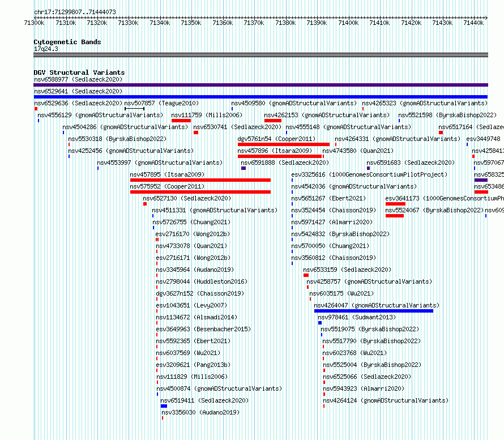Viewport: 504px width, 440px height.
Task: Click nsv6591888 (Sedlazeck2020) label
Action: [285, 163]
